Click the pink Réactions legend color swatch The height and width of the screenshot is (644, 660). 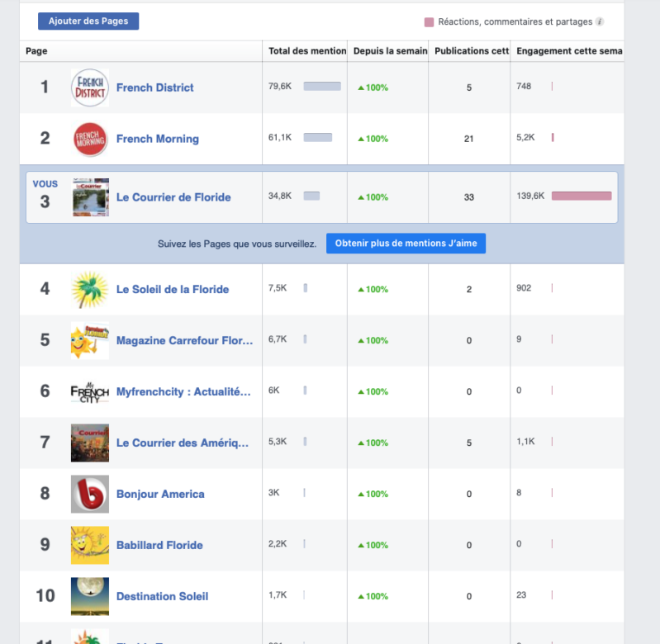(429, 22)
